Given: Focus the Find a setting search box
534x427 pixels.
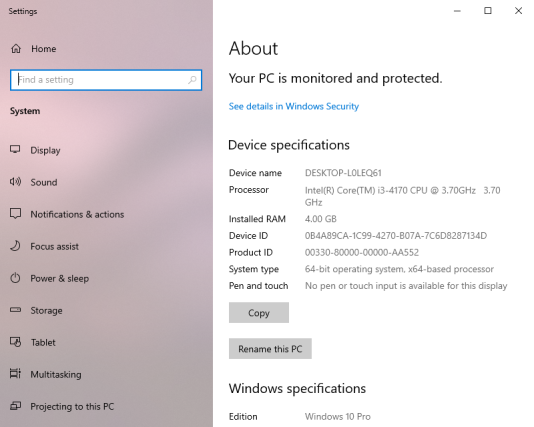Looking at the screenshot, I should [x=106, y=80].
